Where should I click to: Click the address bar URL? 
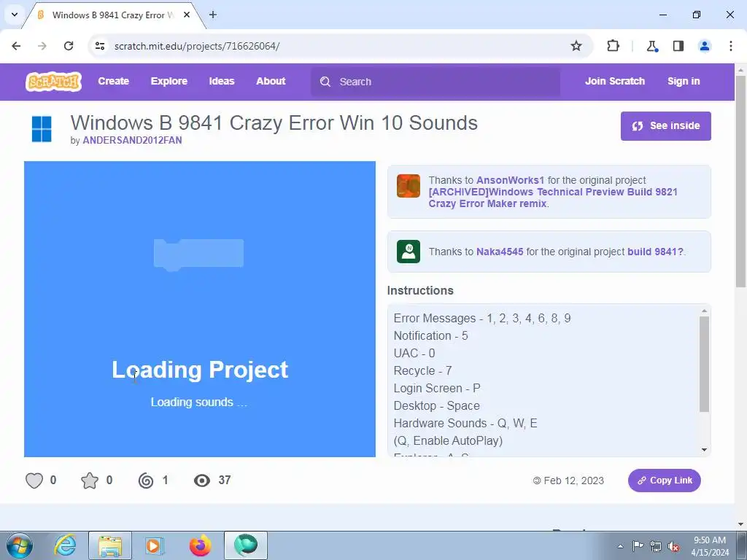(197, 46)
